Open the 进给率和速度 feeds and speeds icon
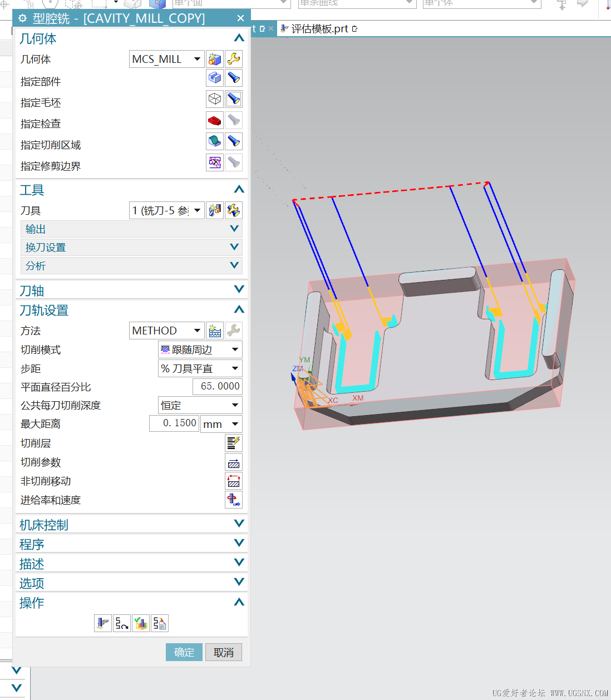Viewport: 611px width, 700px height. pos(234,500)
